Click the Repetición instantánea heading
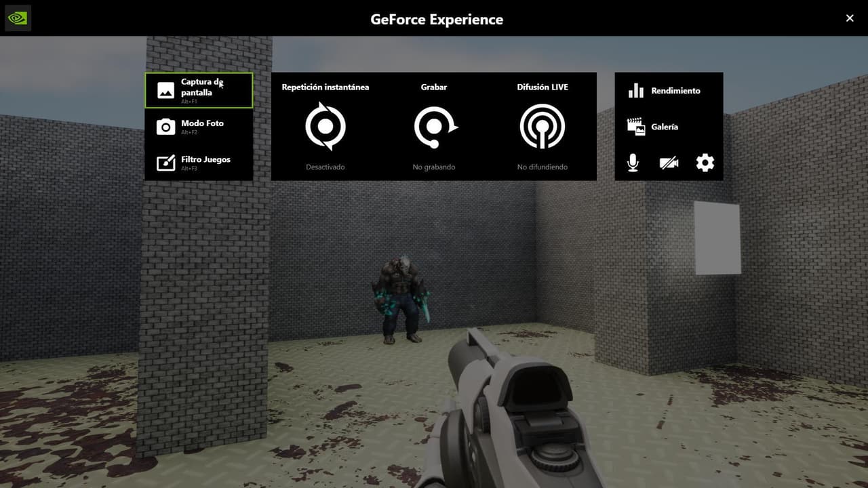The width and height of the screenshot is (868, 488). pyautogui.click(x=325, y=87)
